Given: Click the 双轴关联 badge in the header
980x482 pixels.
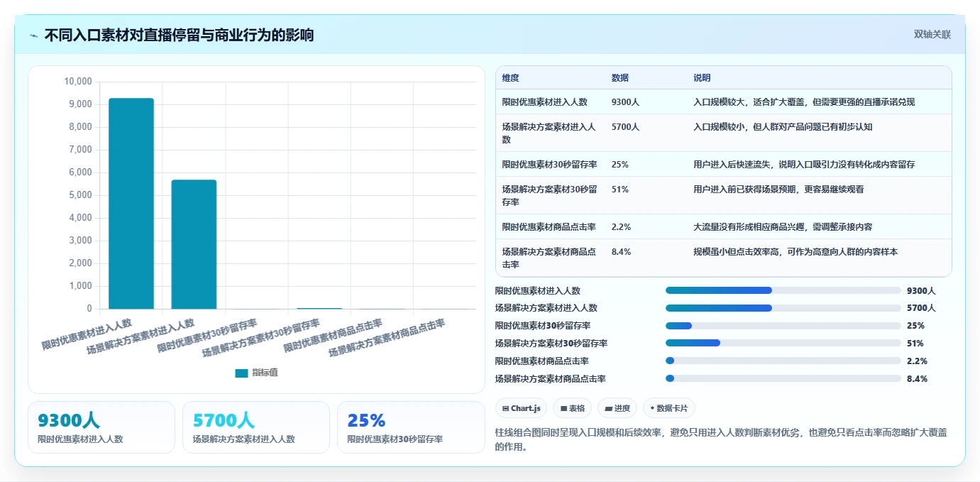Looking at the screenshot, I should point(932,34).
